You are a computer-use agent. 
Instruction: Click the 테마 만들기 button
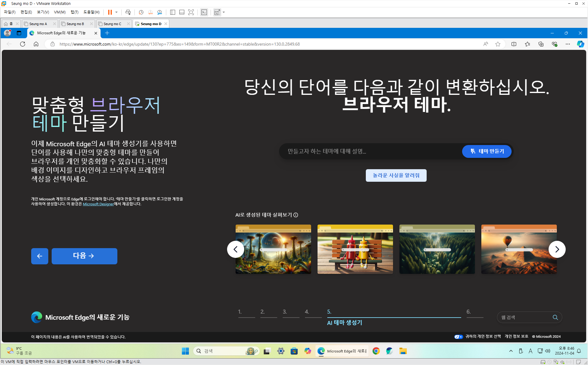[x=487, y=151]
